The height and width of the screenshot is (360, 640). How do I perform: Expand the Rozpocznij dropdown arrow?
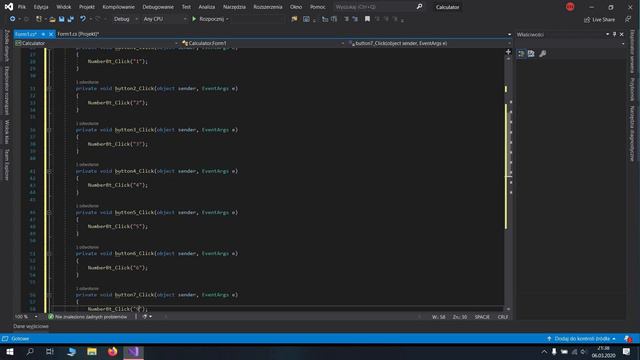[227, 19]
